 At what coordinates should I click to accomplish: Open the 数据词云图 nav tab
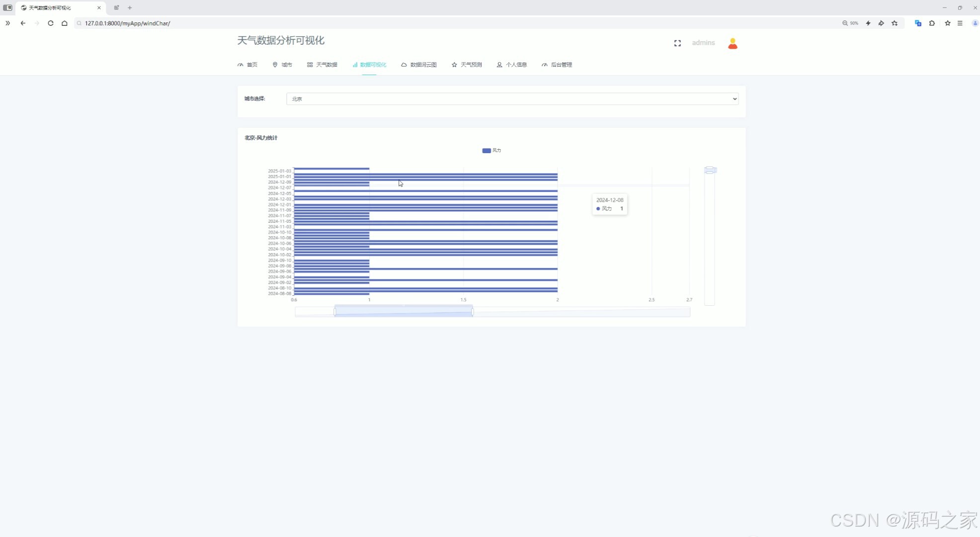[419, 65]
